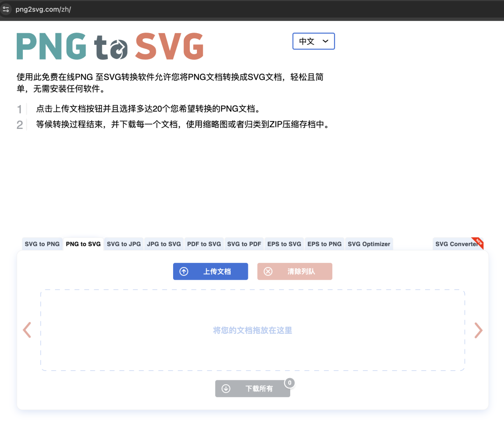
Task: Open the SVG Converter tab marked NEW
Action: (458, 244)
